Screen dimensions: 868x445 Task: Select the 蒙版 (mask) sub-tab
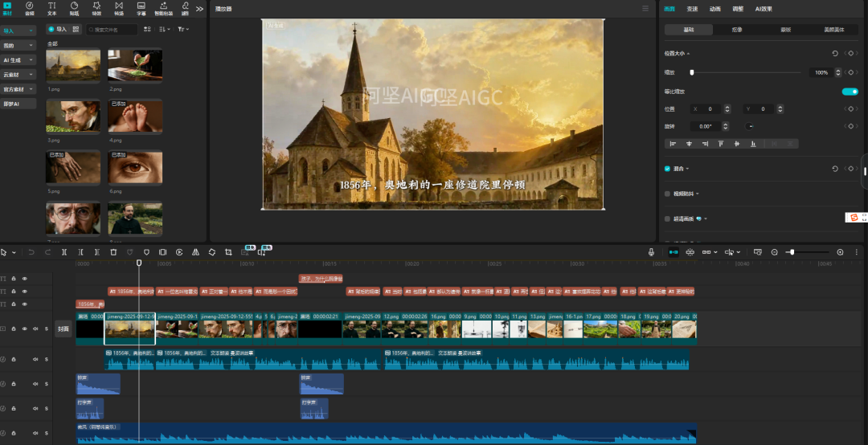pos(785,30)
